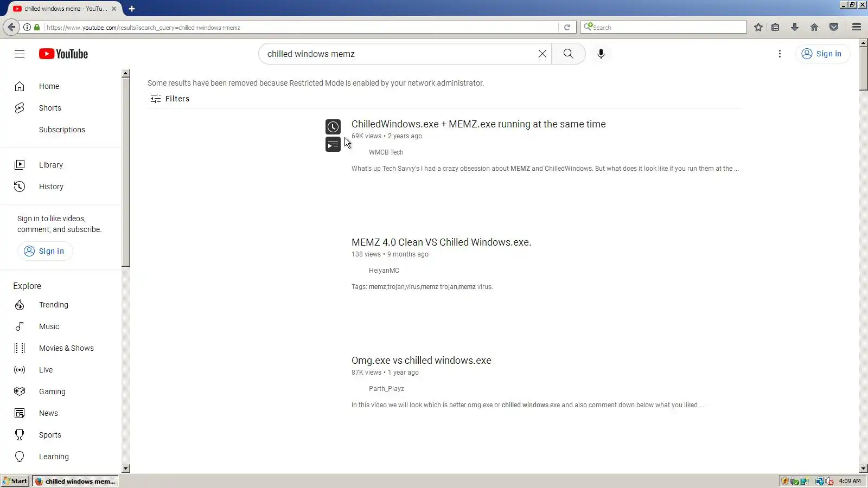Open Parth_Playz channel
The image size is (868, 488).
tap(386, 389)
